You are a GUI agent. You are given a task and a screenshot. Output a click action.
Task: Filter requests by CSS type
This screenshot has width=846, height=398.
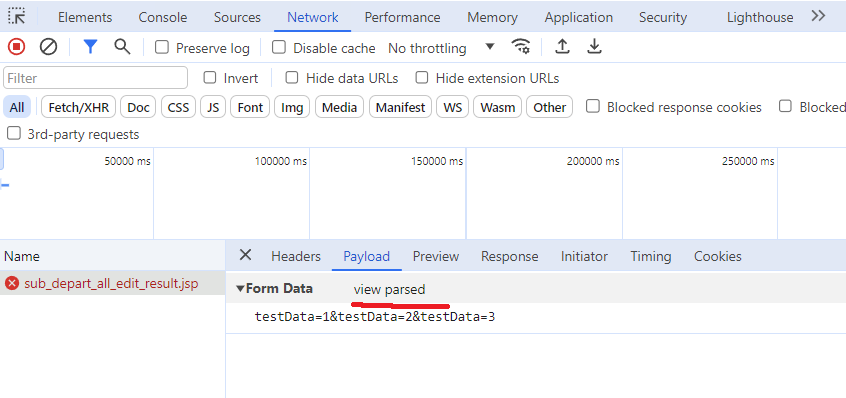pos(179,107)
